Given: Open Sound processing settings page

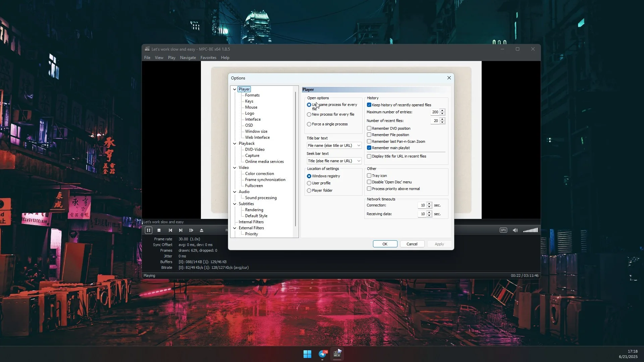Looking at the screenshot, I should tap(261, 198).
